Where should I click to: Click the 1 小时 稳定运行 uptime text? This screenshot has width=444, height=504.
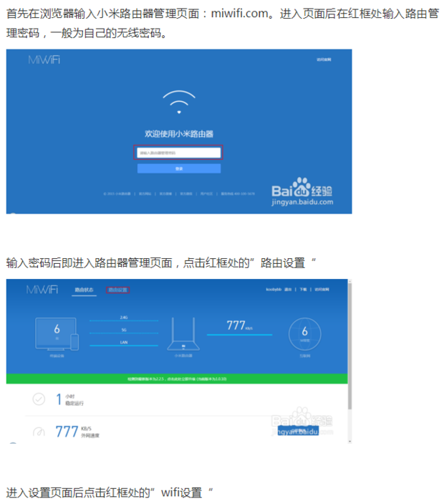click(69, 399)
